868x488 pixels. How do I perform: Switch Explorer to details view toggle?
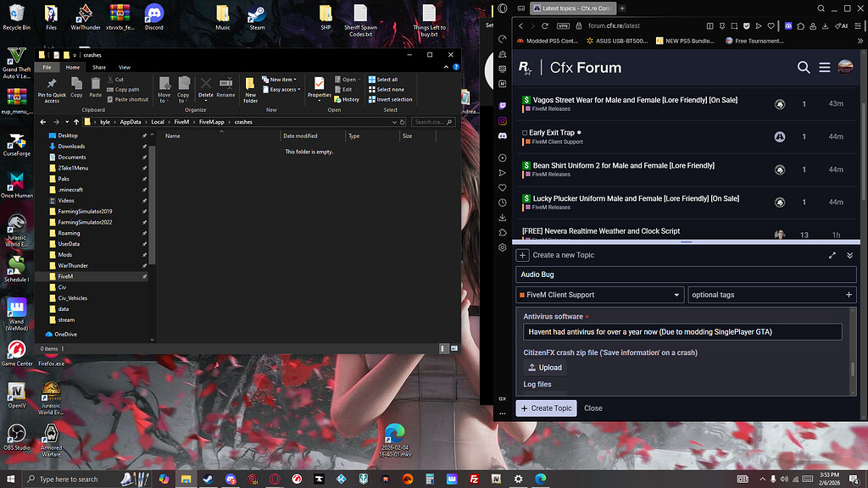(x=442, y=348)
